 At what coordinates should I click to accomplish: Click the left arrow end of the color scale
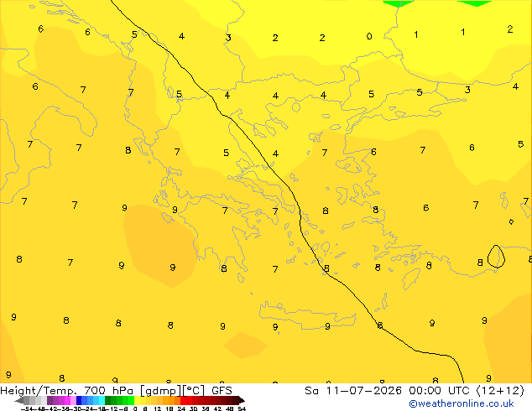click(x=19, y=400)
